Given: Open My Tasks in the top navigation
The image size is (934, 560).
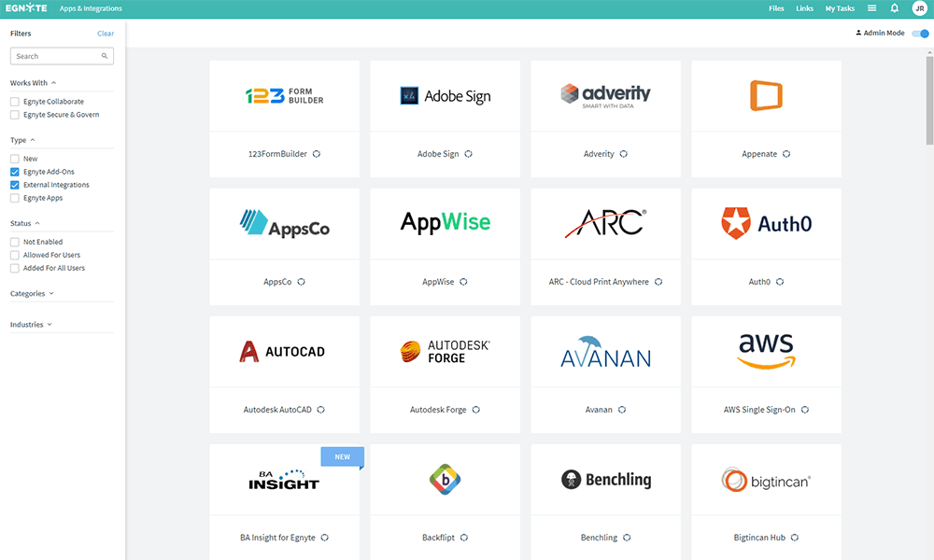Looking at the screenshot, I should click(x=840, y=8).
